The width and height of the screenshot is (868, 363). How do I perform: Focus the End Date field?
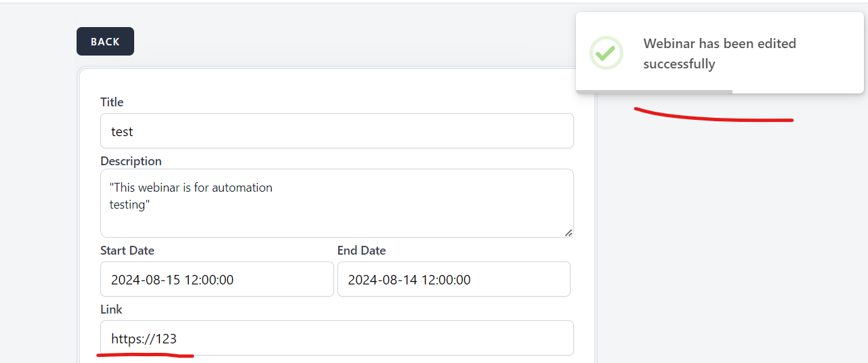tap(453, 279)
